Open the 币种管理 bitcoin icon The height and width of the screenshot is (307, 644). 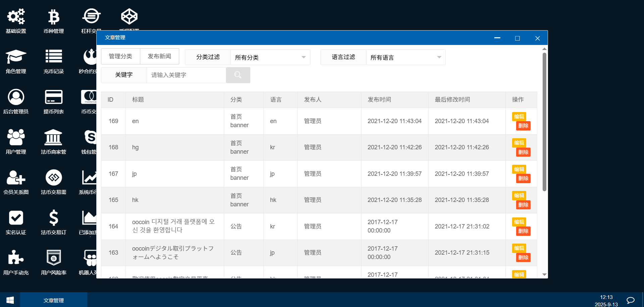(53, 17)
